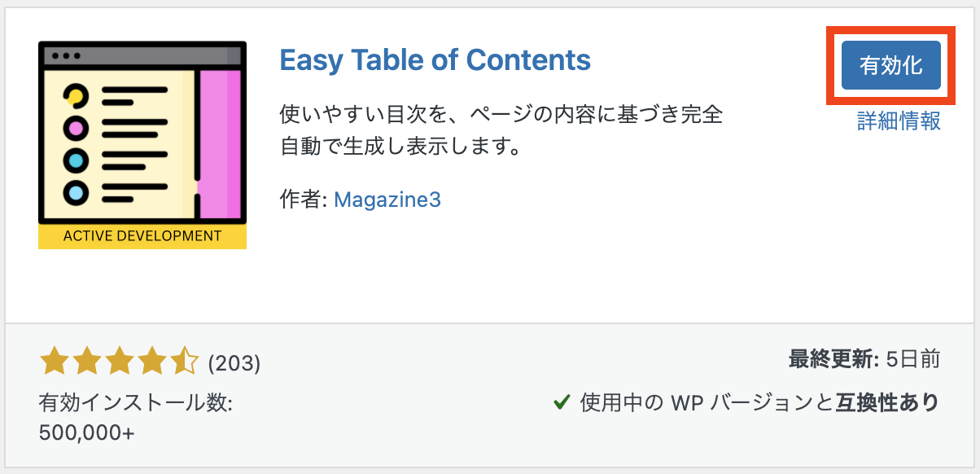980x474 pixels.
Task: Click the yellow ACTIVE DEVELOPMENT banner
Action: 142,236
